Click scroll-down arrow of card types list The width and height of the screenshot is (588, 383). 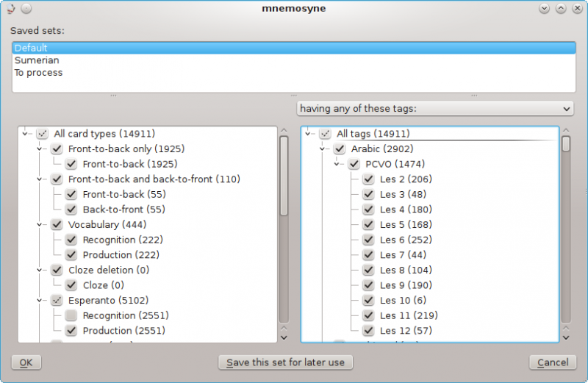point(284,337)
